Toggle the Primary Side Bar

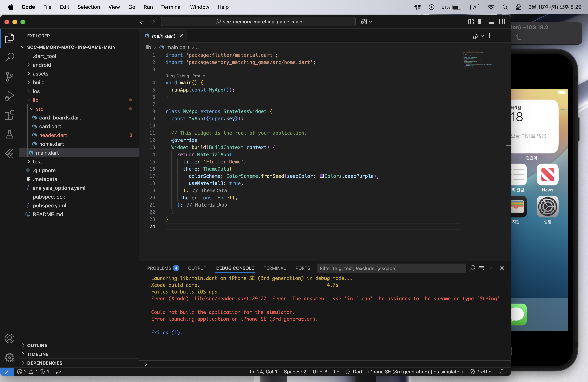[481, 22]
